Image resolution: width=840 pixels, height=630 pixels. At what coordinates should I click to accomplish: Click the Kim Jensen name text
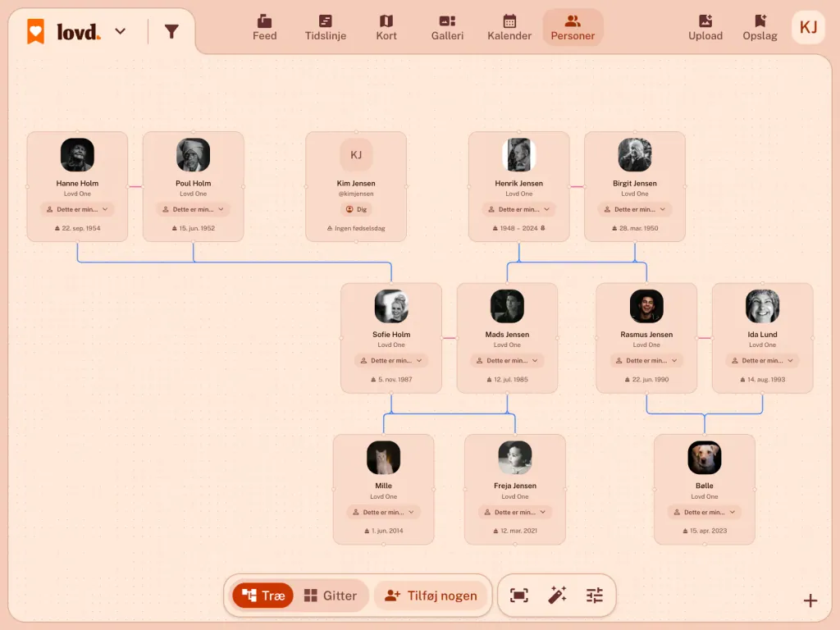point(356,183)
